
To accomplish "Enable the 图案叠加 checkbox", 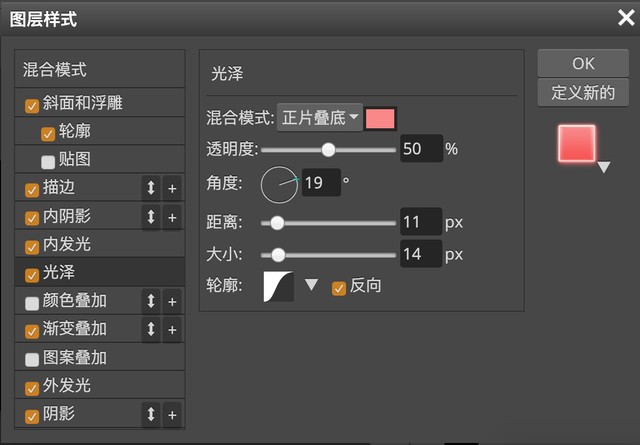I will 32,358.
